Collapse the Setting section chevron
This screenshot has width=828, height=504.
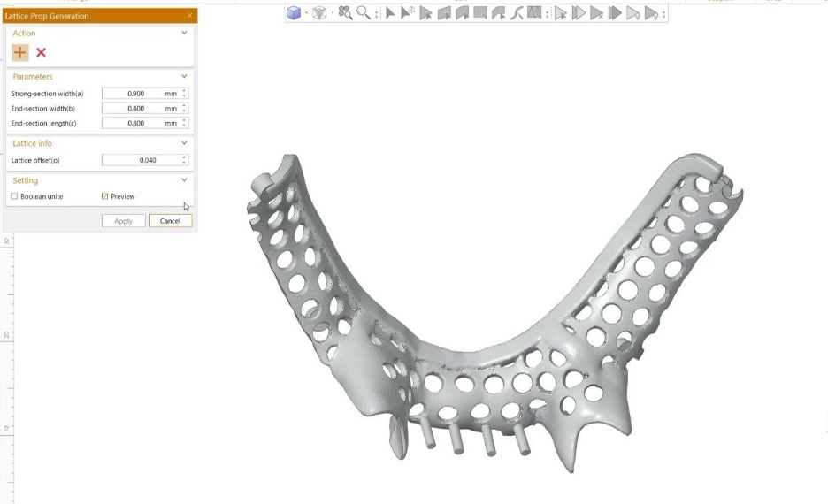coord(184,180)
